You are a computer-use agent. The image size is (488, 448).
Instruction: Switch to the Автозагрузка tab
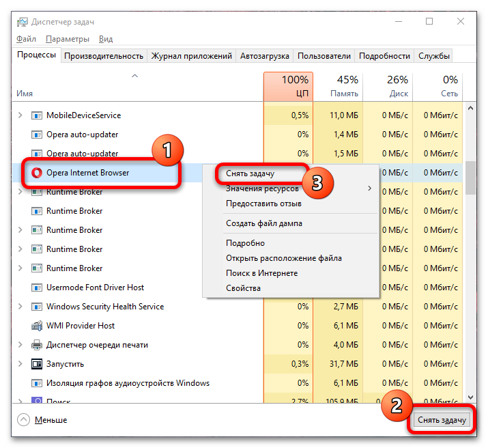tap(265, 56)
